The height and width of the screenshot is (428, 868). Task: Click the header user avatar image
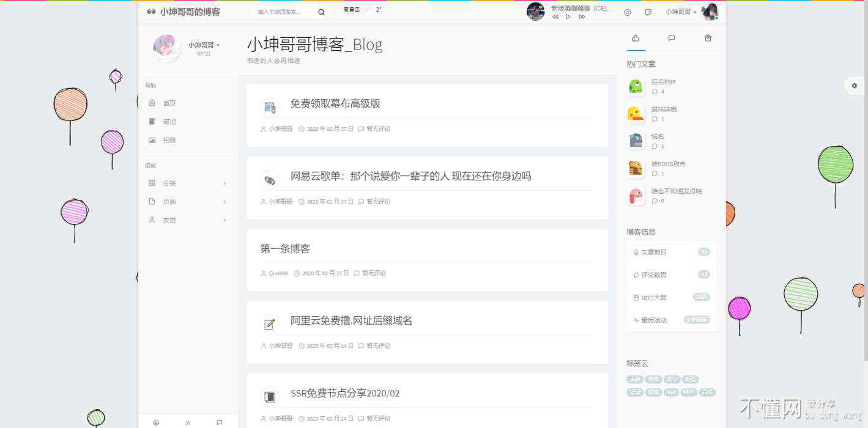[x=710, y=12]
